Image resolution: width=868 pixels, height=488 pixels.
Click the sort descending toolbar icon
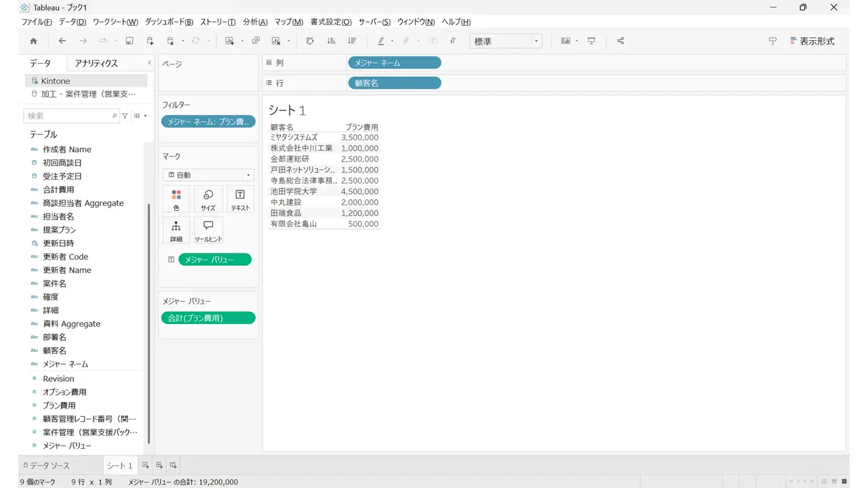[x=352, y=41]
